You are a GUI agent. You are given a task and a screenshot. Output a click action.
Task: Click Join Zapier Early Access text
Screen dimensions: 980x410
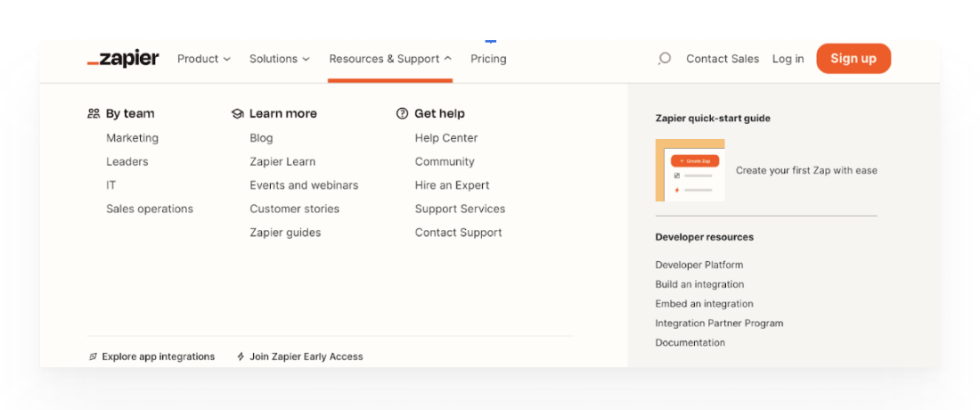pos(306,357)
